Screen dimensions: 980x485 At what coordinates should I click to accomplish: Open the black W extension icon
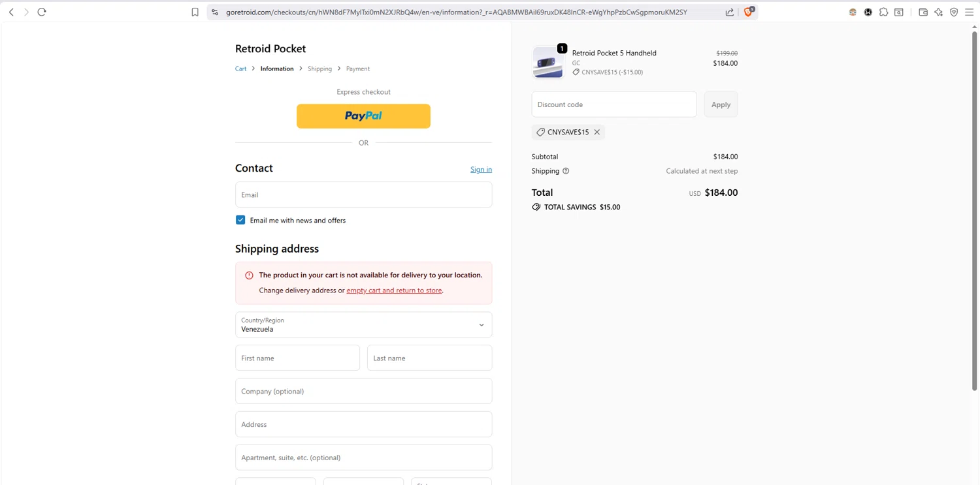click(x=868, y=12)
